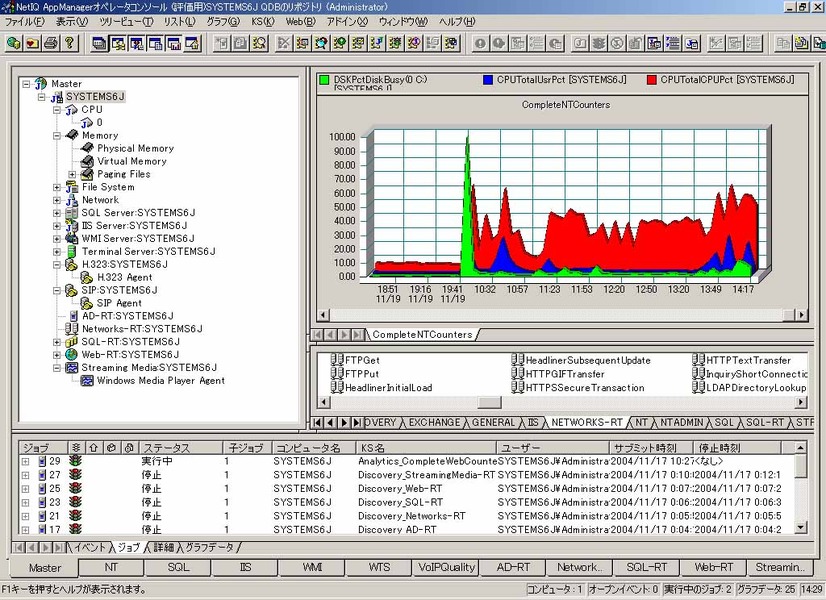Expand job 25 row in job list
Image resolution: width=826 pixels, height=600 pixels.
25,489
